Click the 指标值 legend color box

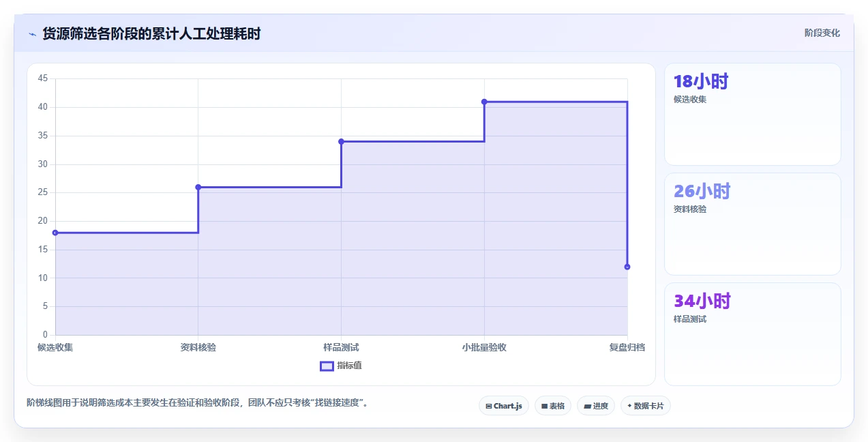[x=327, y=366]
